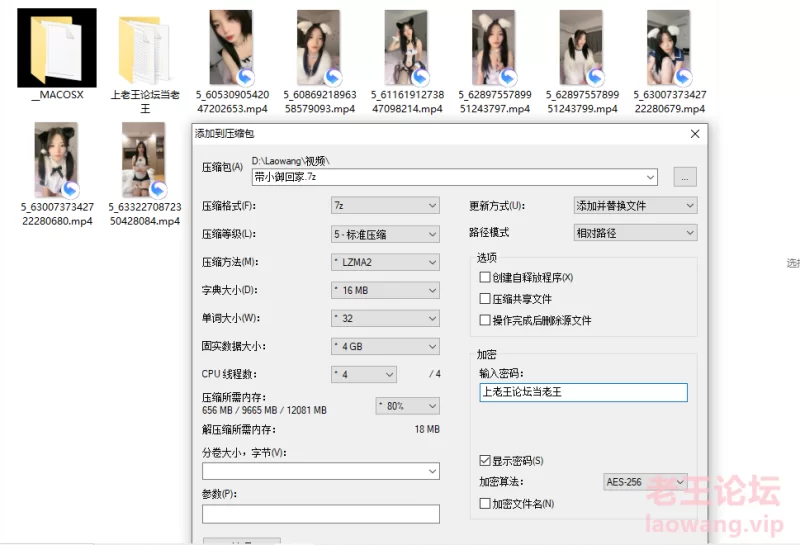Image resolution: width=800 pixels, height=545 pixels.
Task: Select video file ending in 50428084.mp4
Action: point(144,160)
